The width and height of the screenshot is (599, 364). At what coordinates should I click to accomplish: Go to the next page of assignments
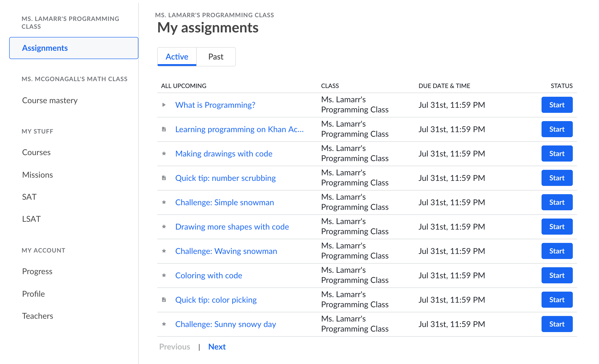(x=217, y=347)
